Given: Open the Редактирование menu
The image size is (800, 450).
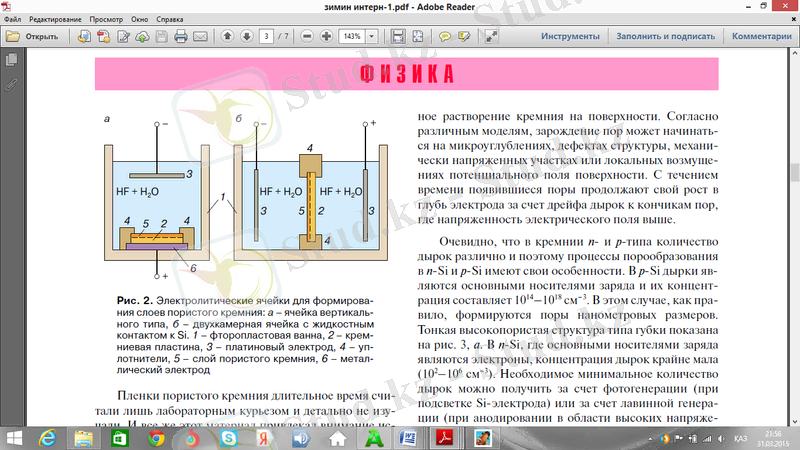Looking at the screenshot, I should click(55, 19).
